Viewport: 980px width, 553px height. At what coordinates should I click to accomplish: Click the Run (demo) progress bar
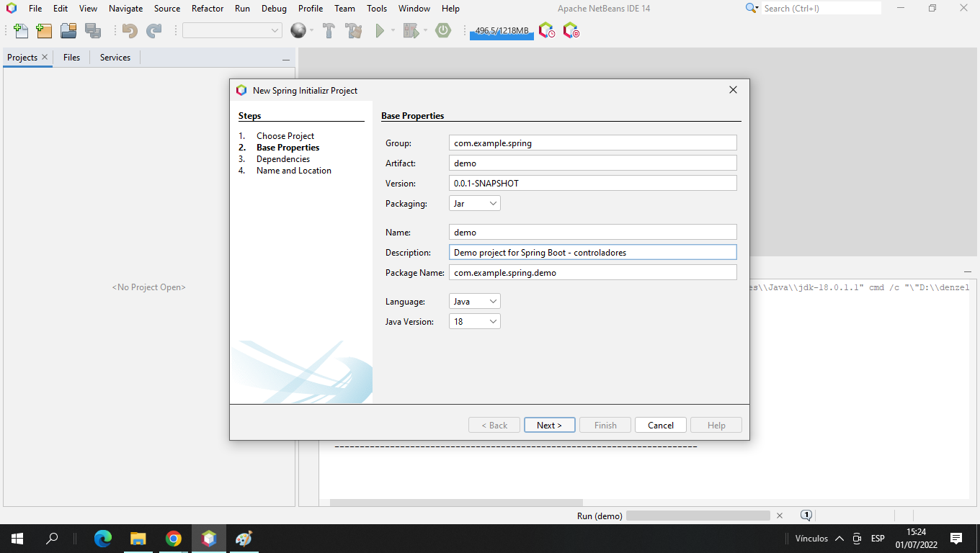(698, 516)
